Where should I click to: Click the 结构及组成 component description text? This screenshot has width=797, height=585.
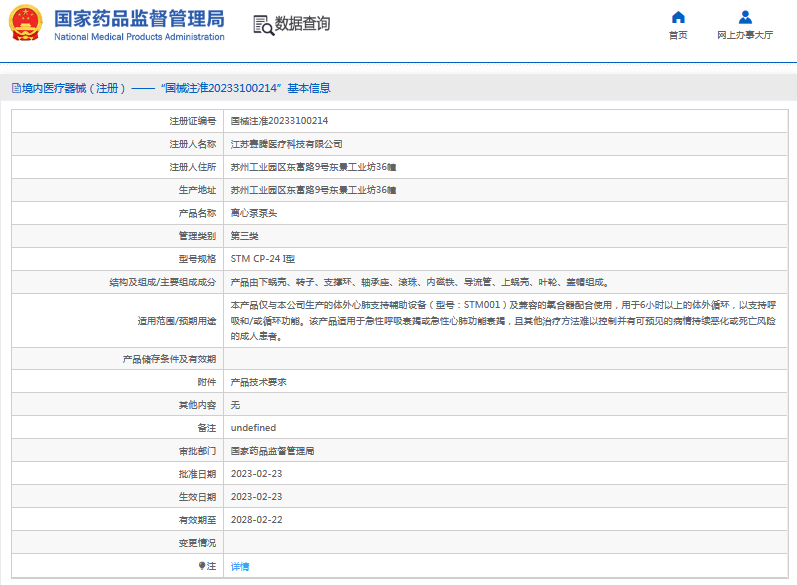(x=420, y=282)
